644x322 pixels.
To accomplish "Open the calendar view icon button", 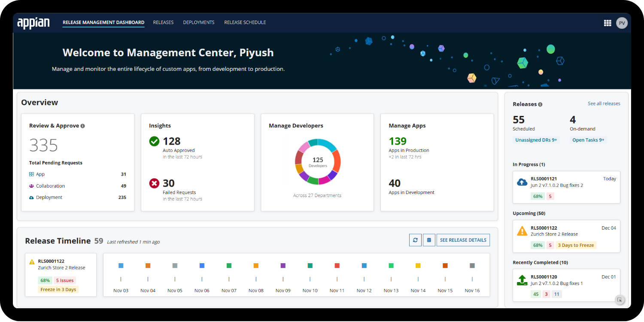I will pos(429,240).
